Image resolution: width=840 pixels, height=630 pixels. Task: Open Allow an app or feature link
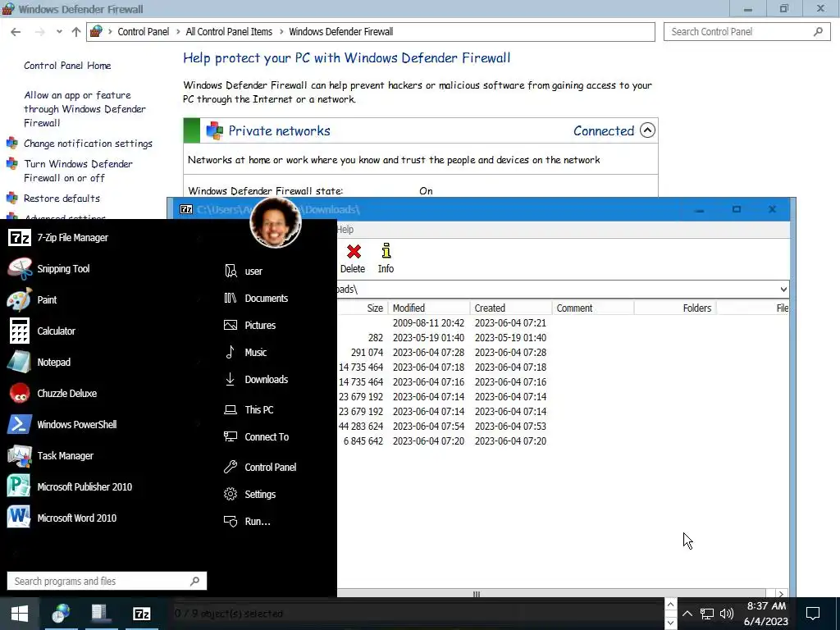coord(84,109)
